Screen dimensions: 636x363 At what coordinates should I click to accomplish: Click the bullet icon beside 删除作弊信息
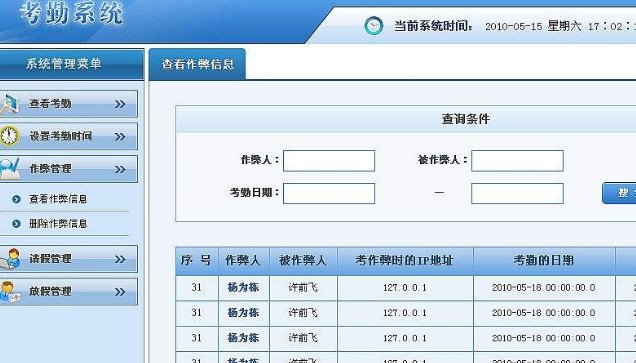[16, 224]
